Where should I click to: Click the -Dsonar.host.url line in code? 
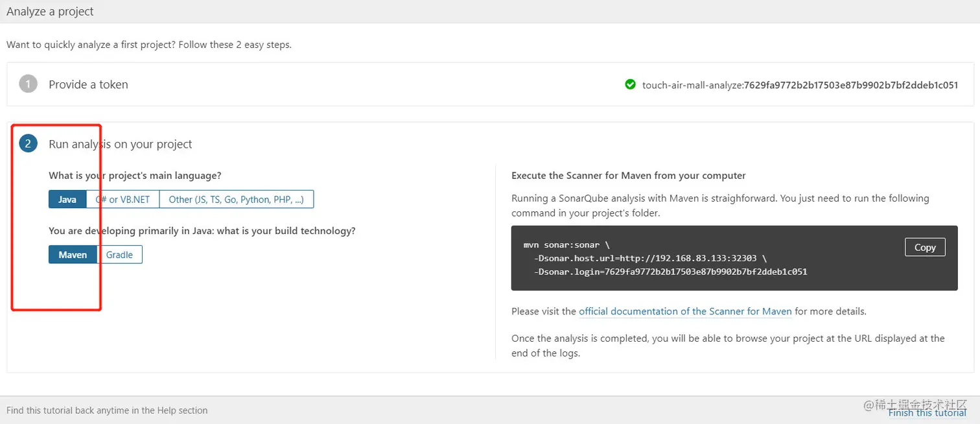pyautogui.click(x=650, y=258)
